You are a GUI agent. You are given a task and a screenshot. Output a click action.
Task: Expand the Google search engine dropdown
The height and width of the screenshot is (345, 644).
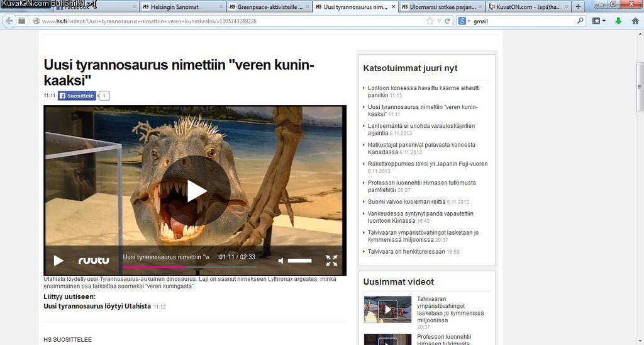pos(464,21)
